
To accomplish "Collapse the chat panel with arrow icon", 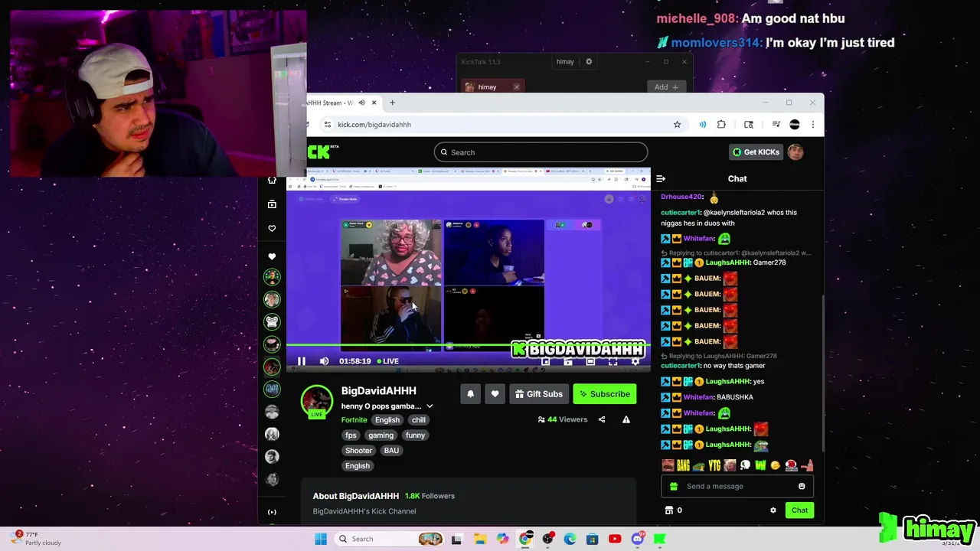I will pos(661,179).
